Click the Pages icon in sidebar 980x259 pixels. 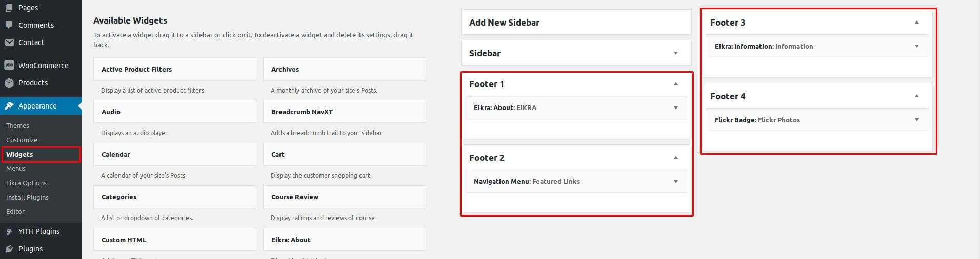tap(9, 8)
